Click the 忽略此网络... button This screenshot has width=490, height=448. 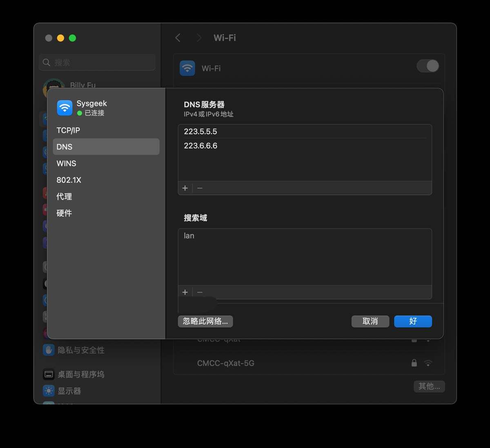(205, 321)
